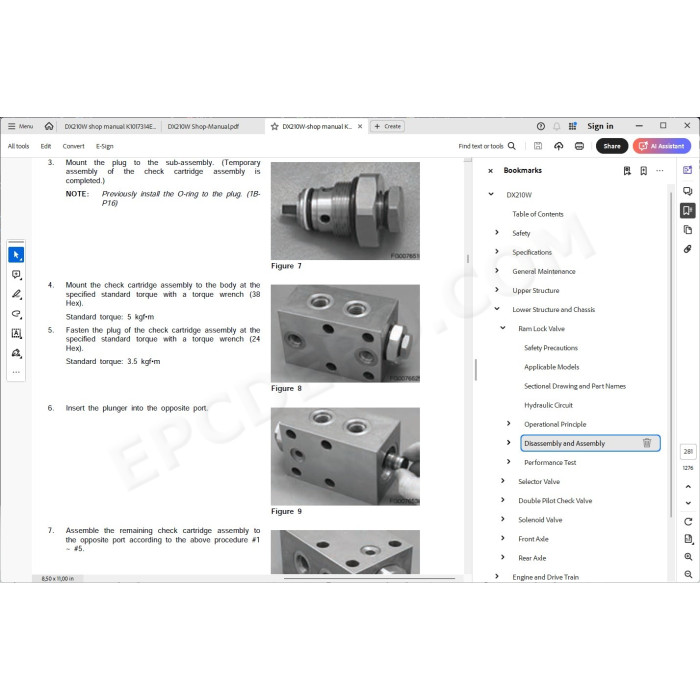Close the Bookmarks panel
The height and width of the screenshot is (700, 700).
click(490, 171)
